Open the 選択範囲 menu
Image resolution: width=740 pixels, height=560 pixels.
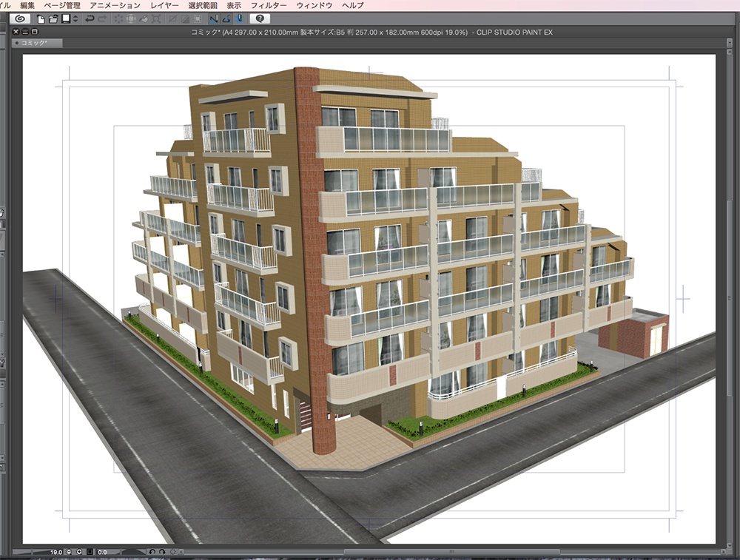click(203, 5)
